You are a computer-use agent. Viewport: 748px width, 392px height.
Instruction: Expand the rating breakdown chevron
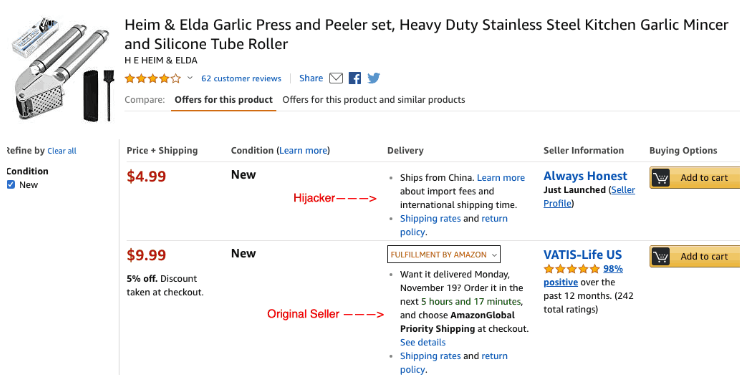pyautogui.click(x=189, y=78)
